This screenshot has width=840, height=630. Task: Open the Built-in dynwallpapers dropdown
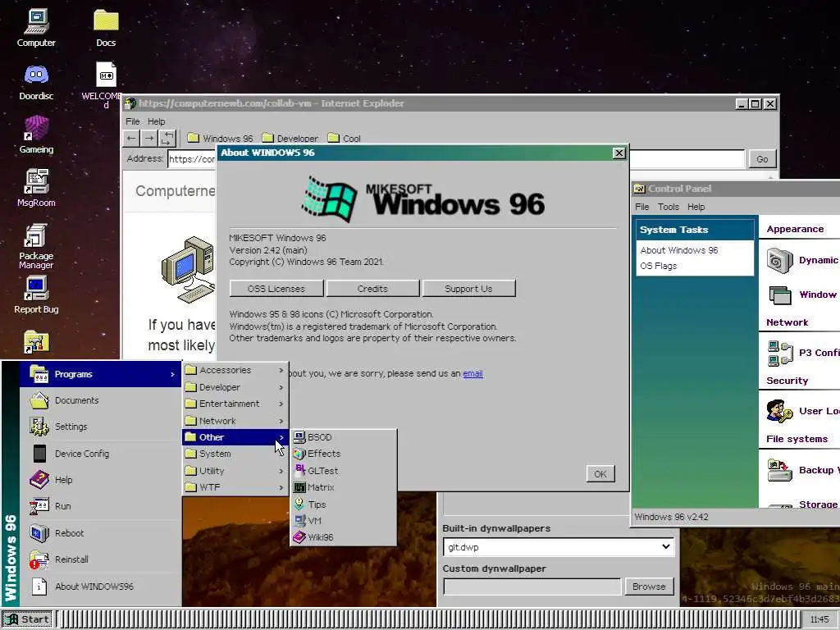point(558,547)
